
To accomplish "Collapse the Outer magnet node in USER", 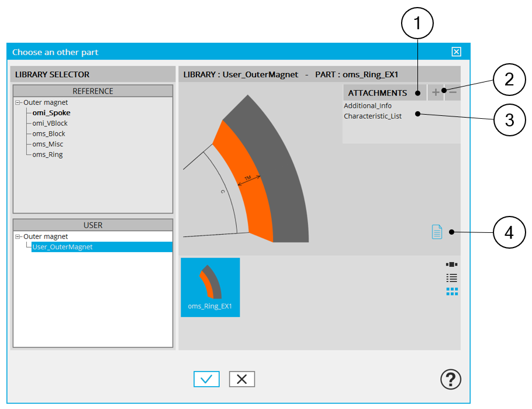I will [x=18, y=237].
